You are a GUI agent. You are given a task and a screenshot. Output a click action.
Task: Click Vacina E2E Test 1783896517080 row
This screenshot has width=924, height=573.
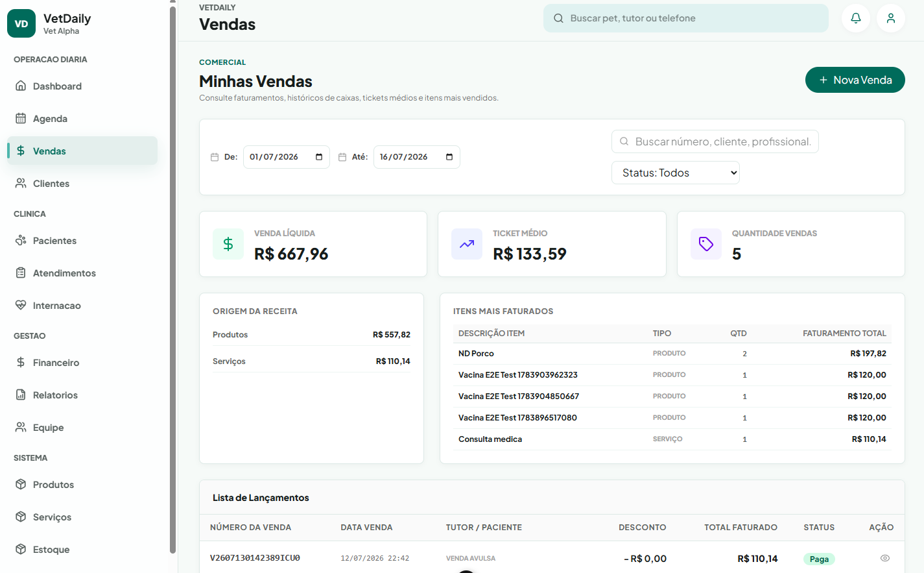pyautogui.click(x=672, y=418)
